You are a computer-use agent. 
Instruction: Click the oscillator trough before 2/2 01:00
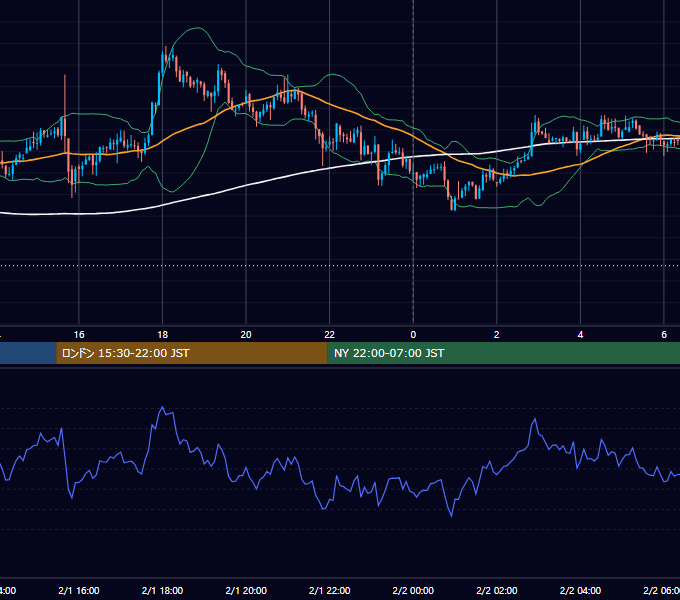(451, 516)
